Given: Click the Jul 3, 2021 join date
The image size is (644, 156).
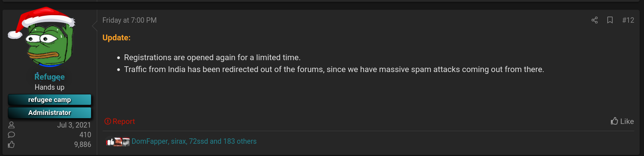Looking at the screenshot, I should click(x=74, y=125).
